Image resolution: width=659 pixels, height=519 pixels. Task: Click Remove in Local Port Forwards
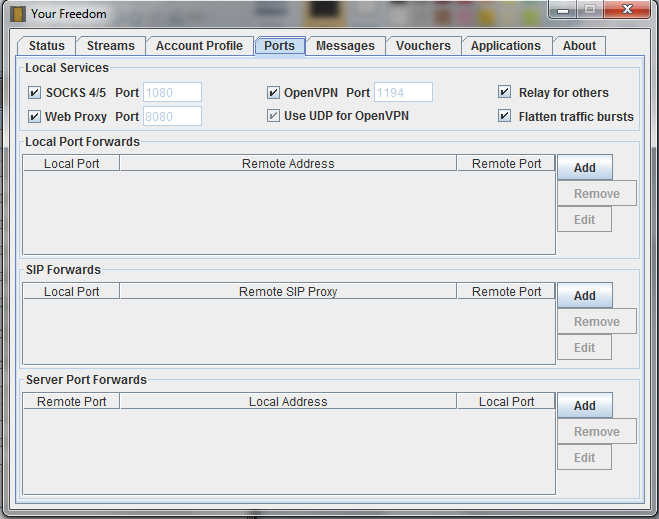tap(597, 193)
